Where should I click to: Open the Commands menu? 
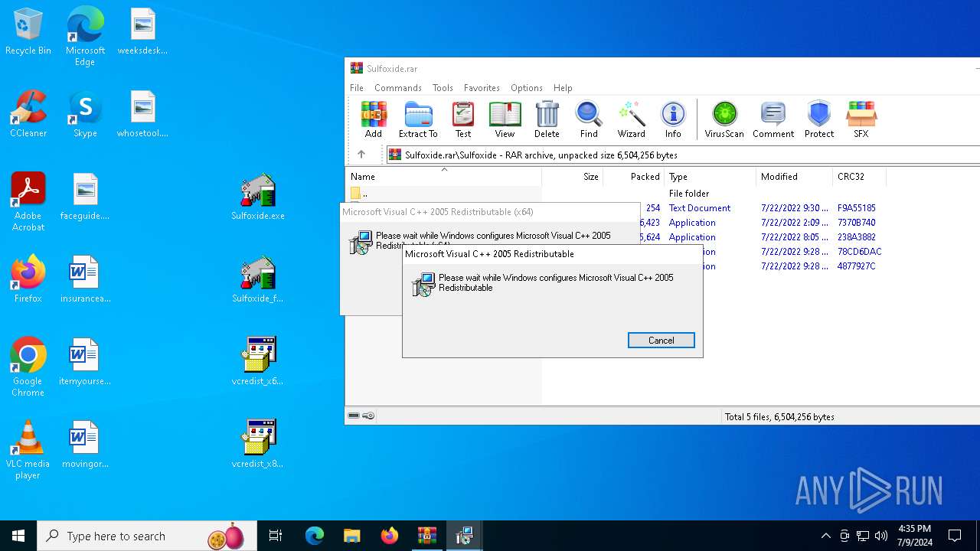[398, 88]
